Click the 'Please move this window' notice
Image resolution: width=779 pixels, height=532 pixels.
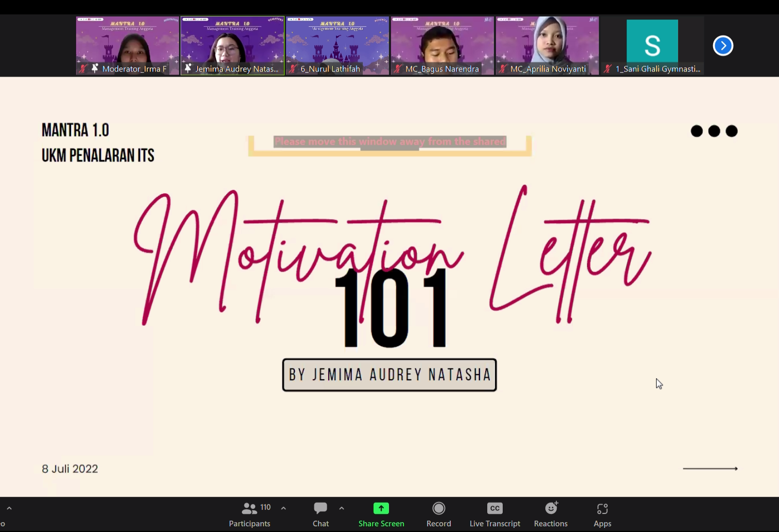coord(389,142)
